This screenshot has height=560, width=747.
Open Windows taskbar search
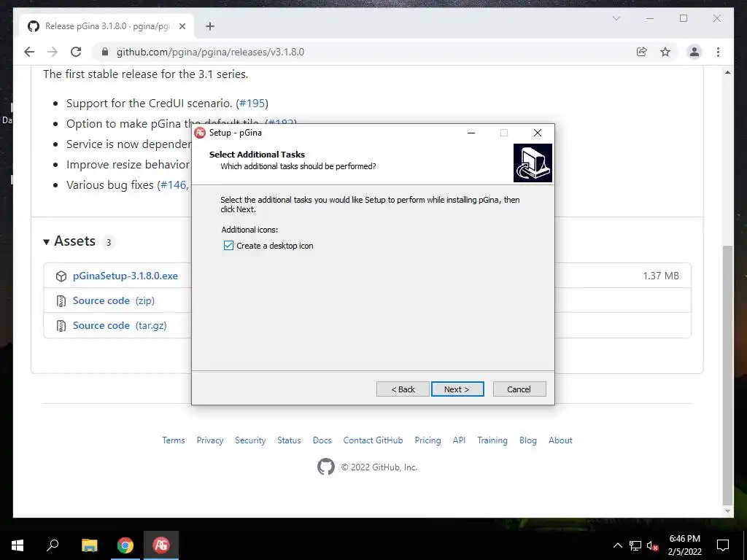pyautogui.click(x=53, y=545)
